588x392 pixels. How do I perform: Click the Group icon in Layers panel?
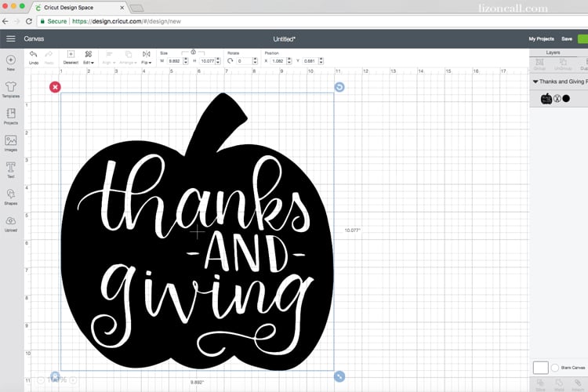pyautogui.click(x=539, y=64)
